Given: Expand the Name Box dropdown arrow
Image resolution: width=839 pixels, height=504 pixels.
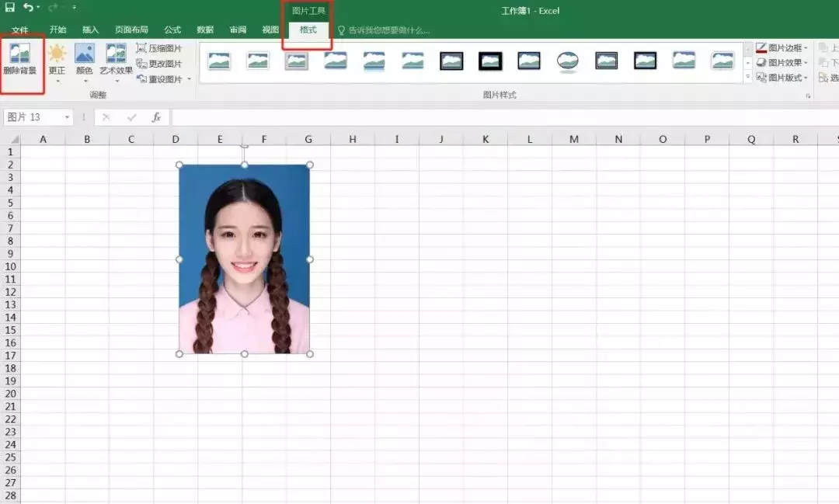Looking at the screenshot, I should point(67,117).
